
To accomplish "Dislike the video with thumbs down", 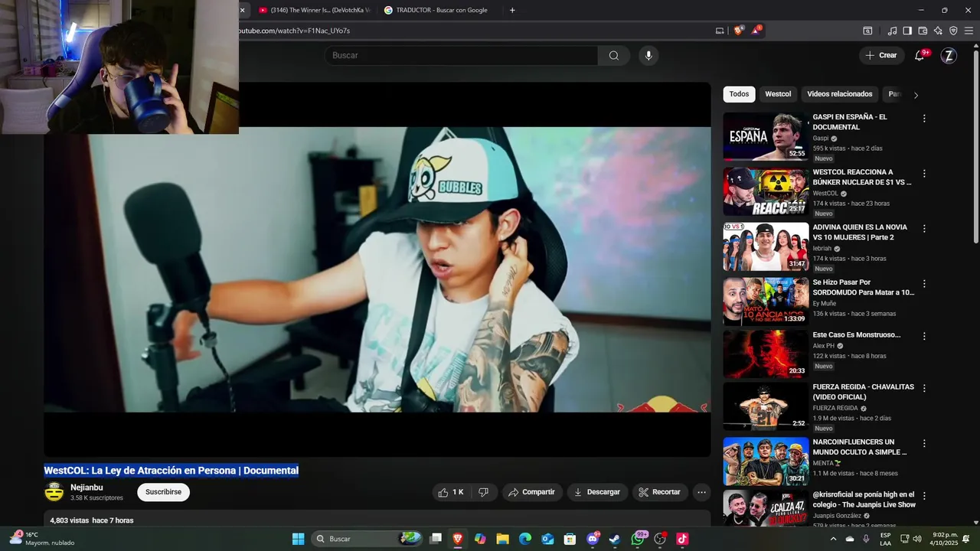I will coord(484,492).
